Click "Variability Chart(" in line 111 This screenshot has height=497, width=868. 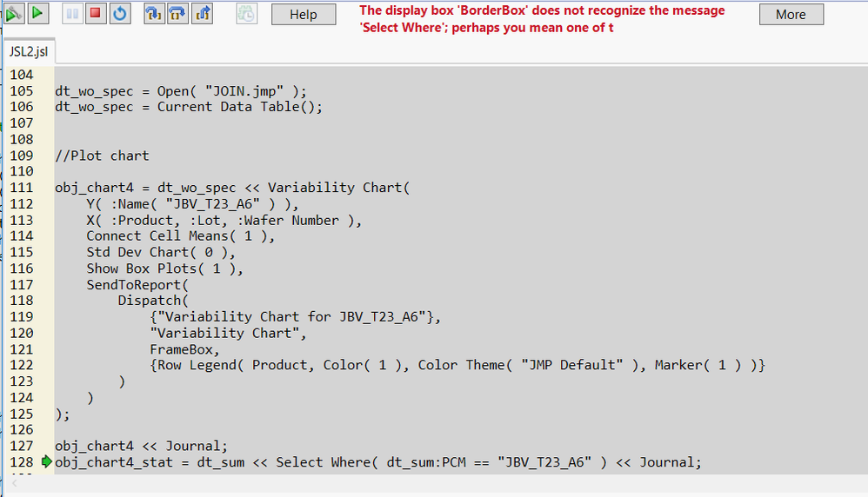(339, 188)
